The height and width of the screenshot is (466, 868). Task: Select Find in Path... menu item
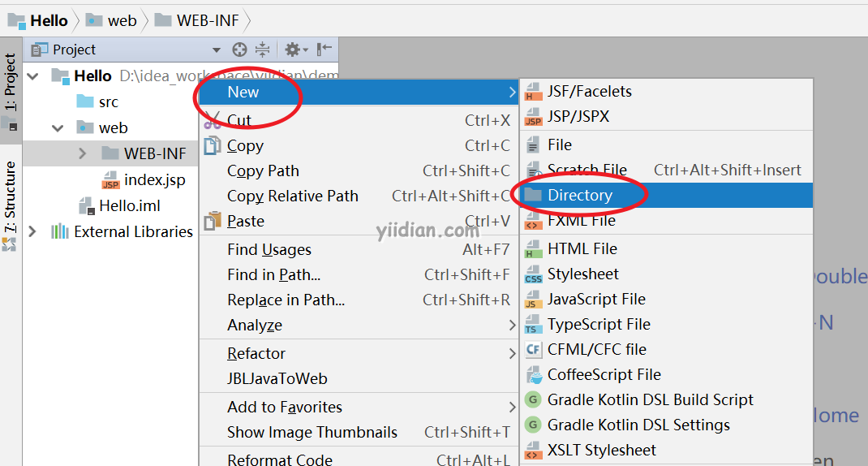click(359, 275)
